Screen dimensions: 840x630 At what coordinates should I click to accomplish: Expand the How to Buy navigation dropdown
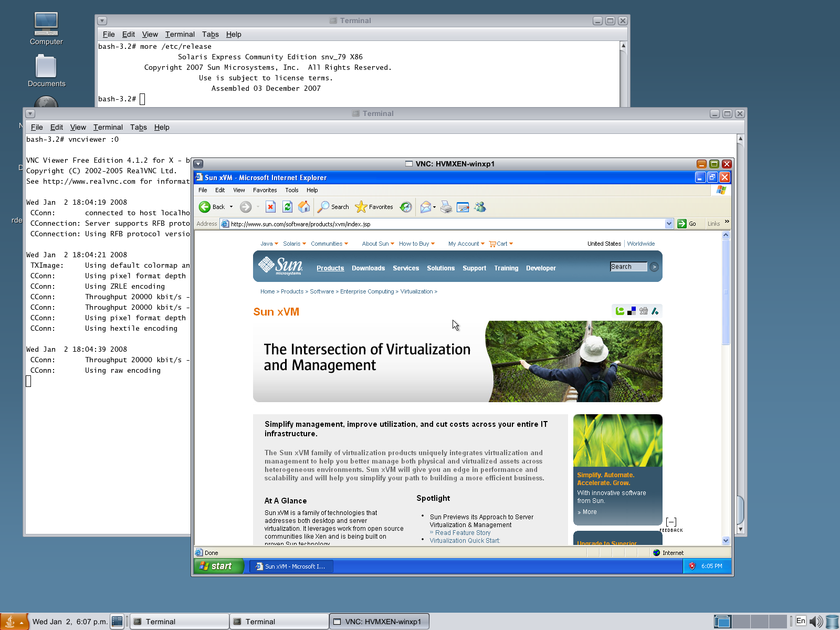[x=433, y=244]
